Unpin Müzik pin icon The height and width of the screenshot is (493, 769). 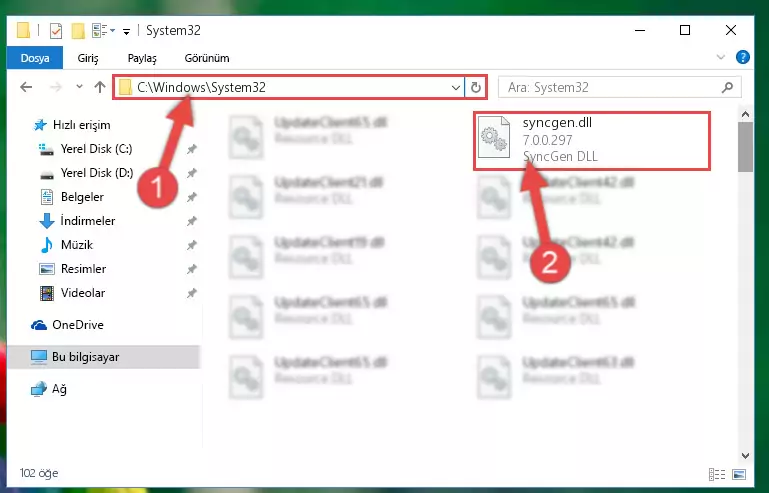coord(191,245)
